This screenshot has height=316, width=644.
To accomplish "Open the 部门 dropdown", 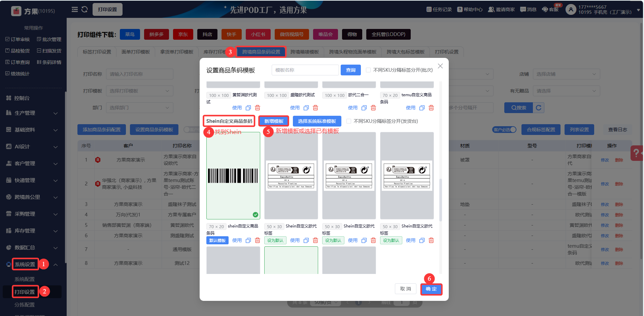I will [x=139, y=108].
